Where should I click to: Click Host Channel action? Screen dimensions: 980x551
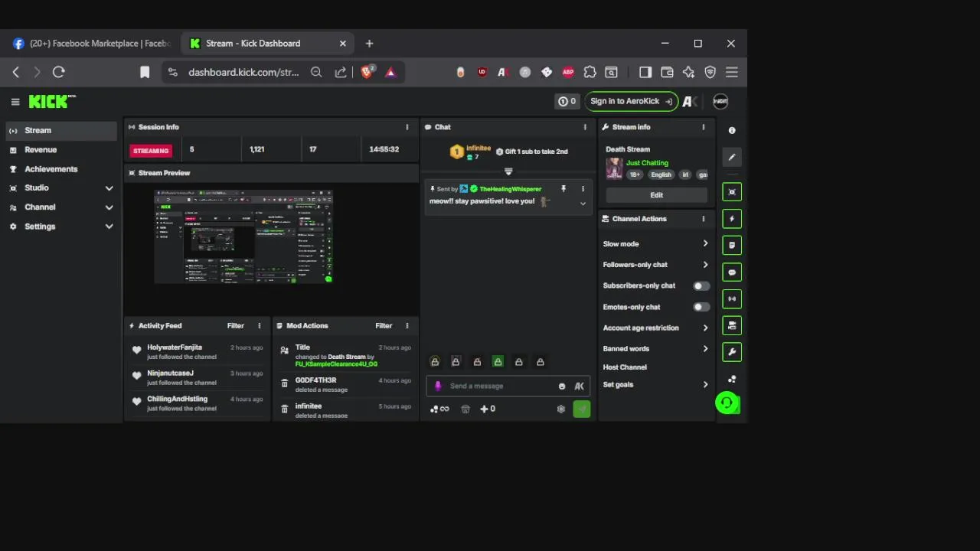click(625, 367)
